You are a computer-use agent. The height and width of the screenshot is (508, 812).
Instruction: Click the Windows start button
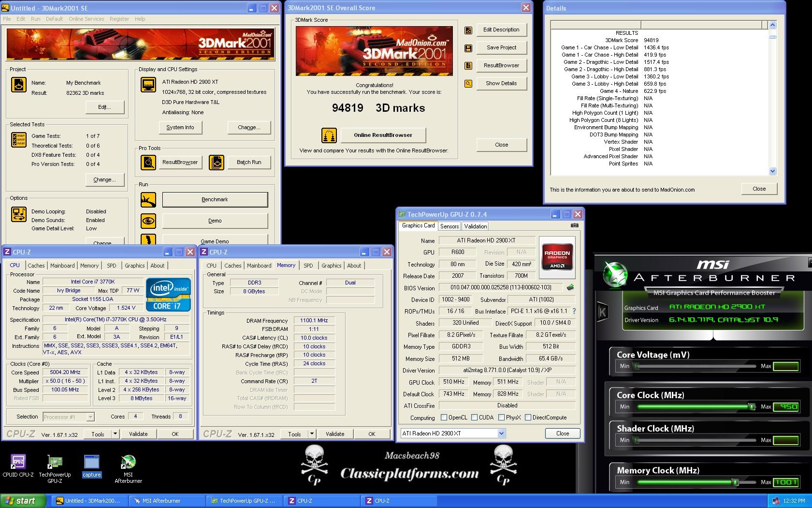click(x=23, y=501)
